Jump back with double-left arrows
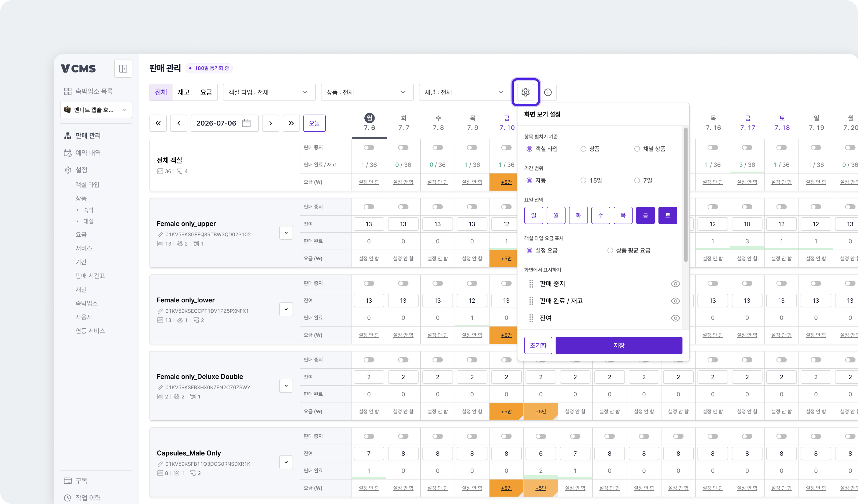 (158, 123)
